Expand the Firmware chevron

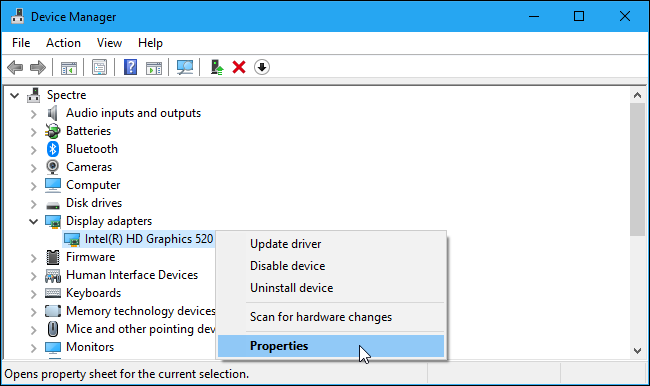34,258
